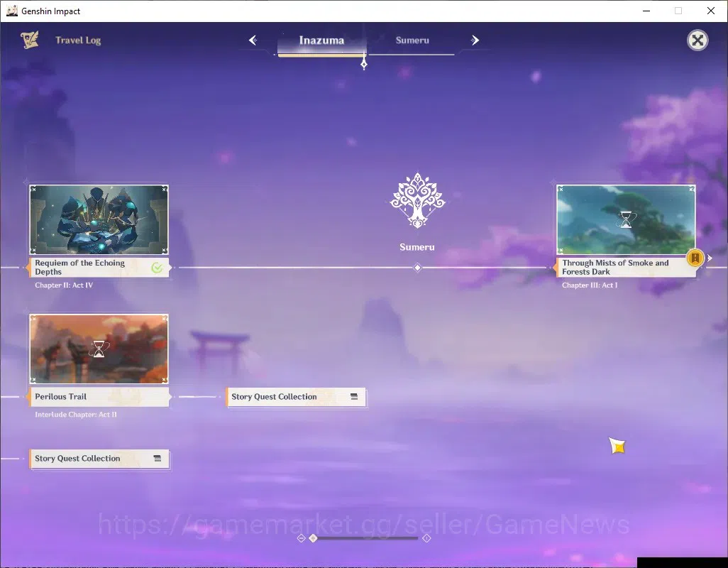
Task: Click the gold bookmark badge icon
Action: coord(695,258)
